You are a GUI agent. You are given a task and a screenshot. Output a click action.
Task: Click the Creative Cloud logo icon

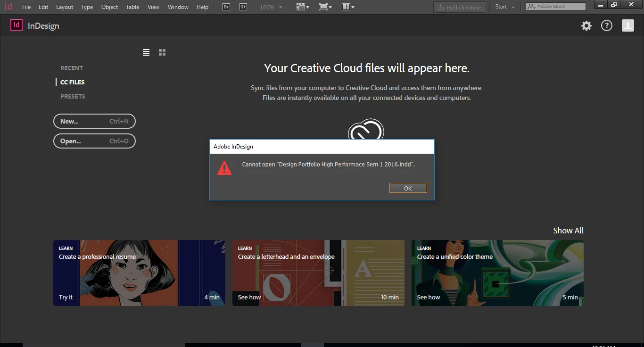[366, 130]
